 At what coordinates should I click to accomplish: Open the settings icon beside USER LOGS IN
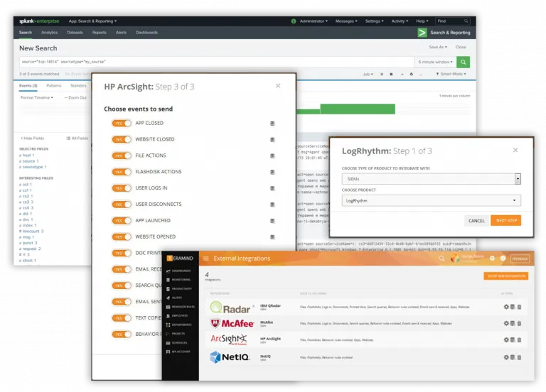(272, 188)
